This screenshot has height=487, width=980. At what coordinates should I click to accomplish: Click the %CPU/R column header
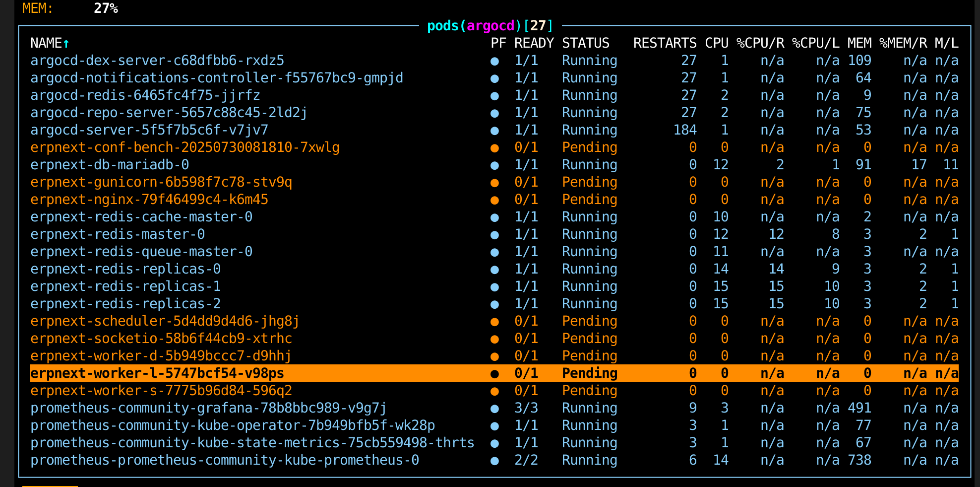[x=760, y=43]
